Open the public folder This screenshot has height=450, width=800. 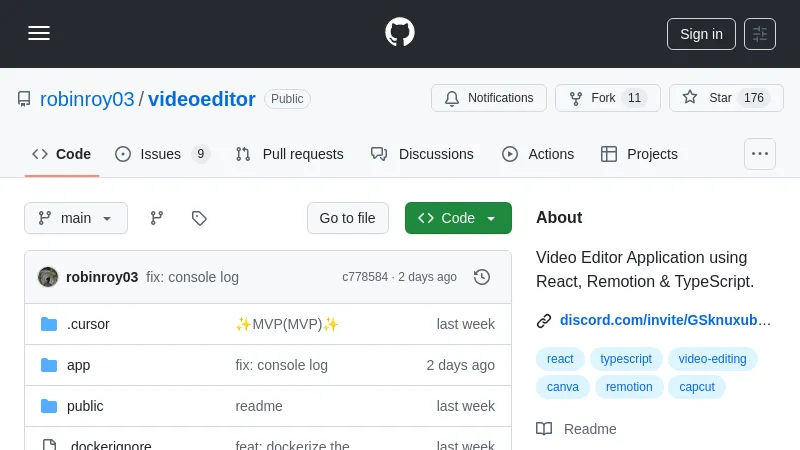pyautogui.click(x=85, y=406)
